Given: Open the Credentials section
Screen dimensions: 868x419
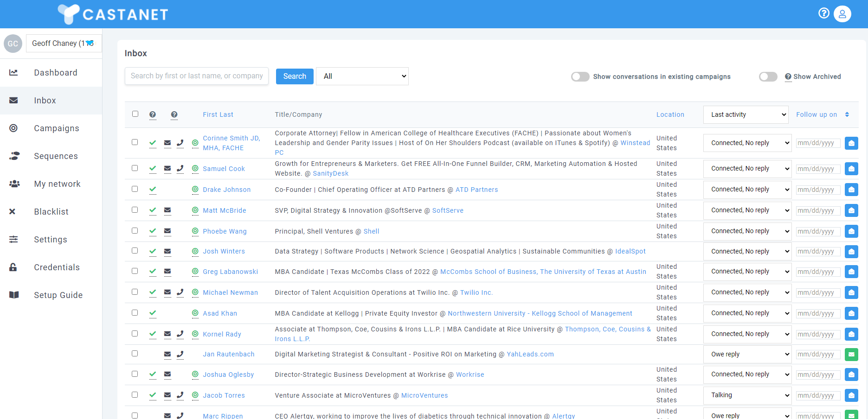Looking at the screenshot, I should point(57,267).
